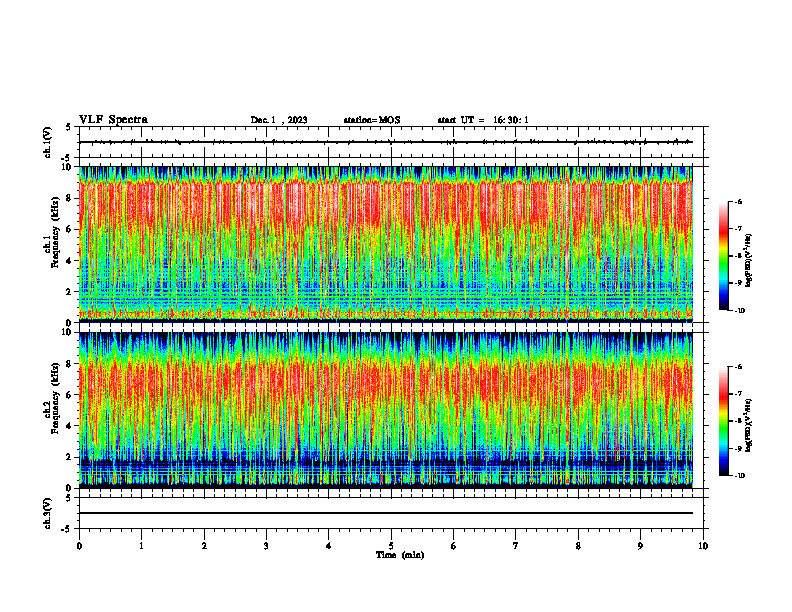Click the "VLF Spectra" plot title
The width and height of the screenshot is (792, 612).
pyautogui.click(x=113, y=120)
